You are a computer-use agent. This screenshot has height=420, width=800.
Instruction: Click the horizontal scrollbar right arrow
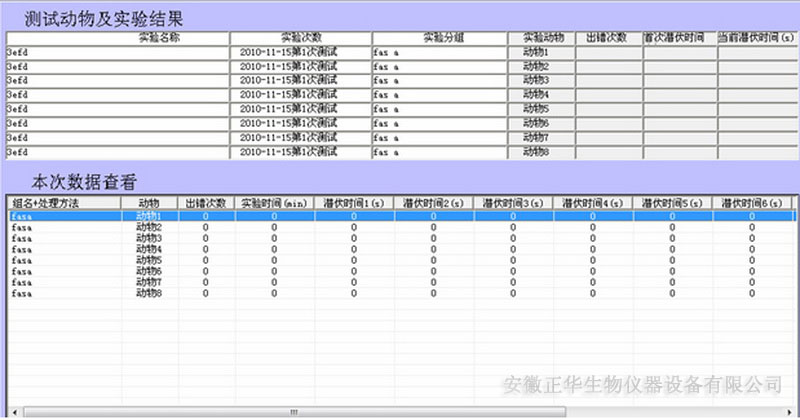[x=790, y=412]
